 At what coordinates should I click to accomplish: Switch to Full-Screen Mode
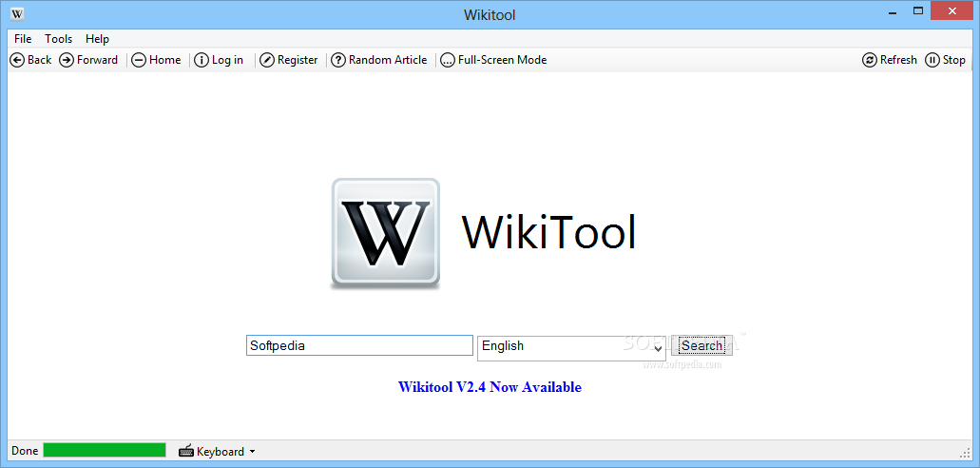pos(493,60)
